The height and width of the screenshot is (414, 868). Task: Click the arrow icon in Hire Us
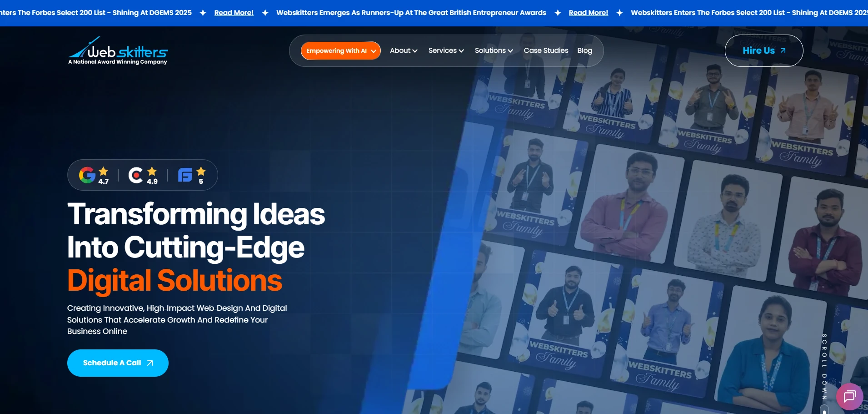pyautogui.click(x=783, y=51)
